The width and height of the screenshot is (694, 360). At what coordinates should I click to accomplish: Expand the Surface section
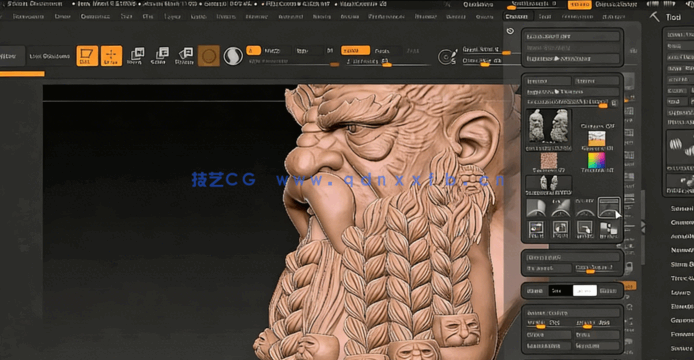pyautogui.click(x=682, y=348)
